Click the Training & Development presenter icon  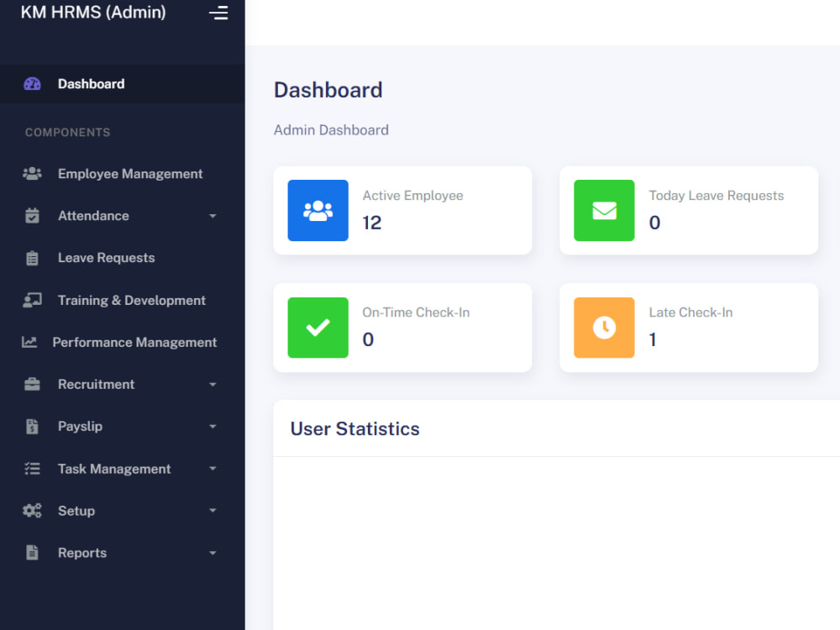coord(32,300)
